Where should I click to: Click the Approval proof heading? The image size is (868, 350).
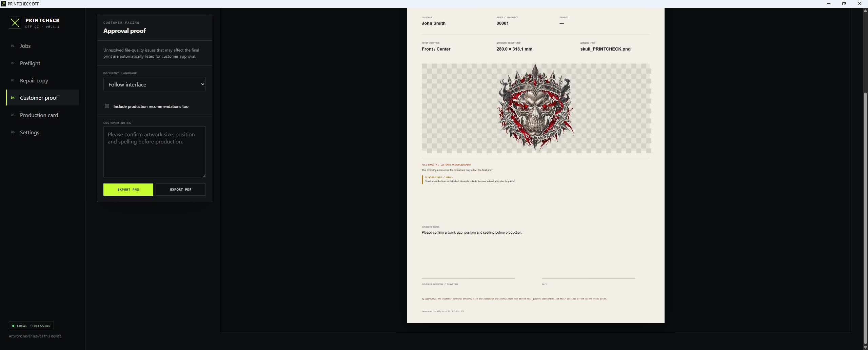[x=124, y=31]
